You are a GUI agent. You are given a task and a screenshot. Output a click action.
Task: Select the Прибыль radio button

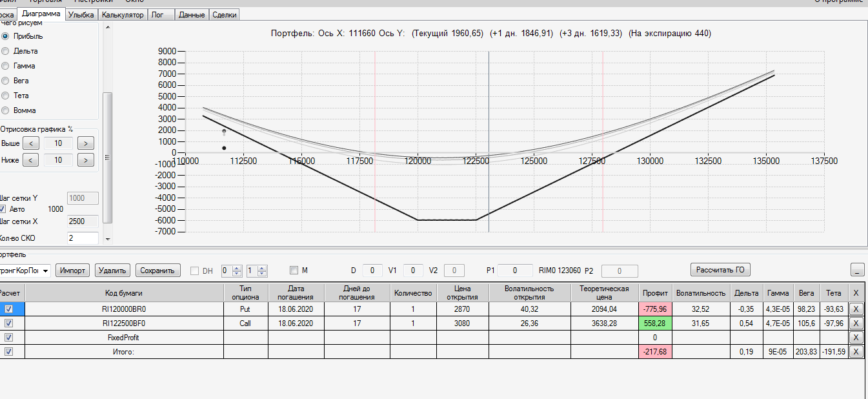click(5, 36)
